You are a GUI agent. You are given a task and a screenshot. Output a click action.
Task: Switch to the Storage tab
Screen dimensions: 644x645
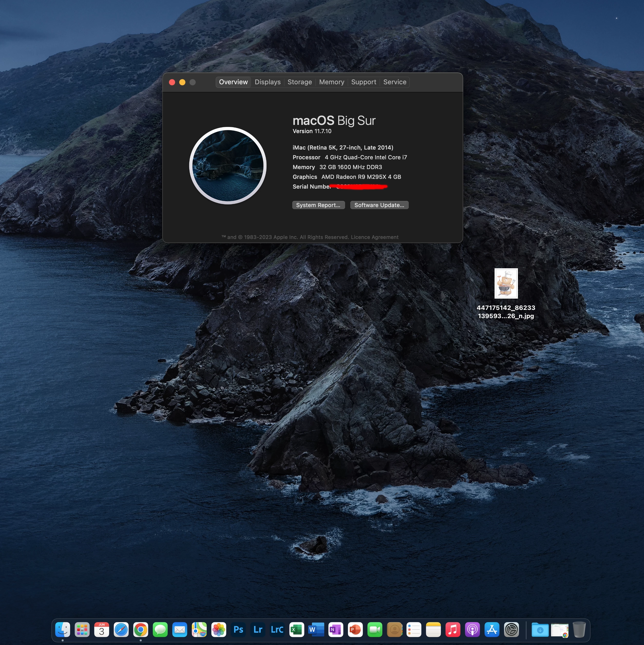click(299, 82)
